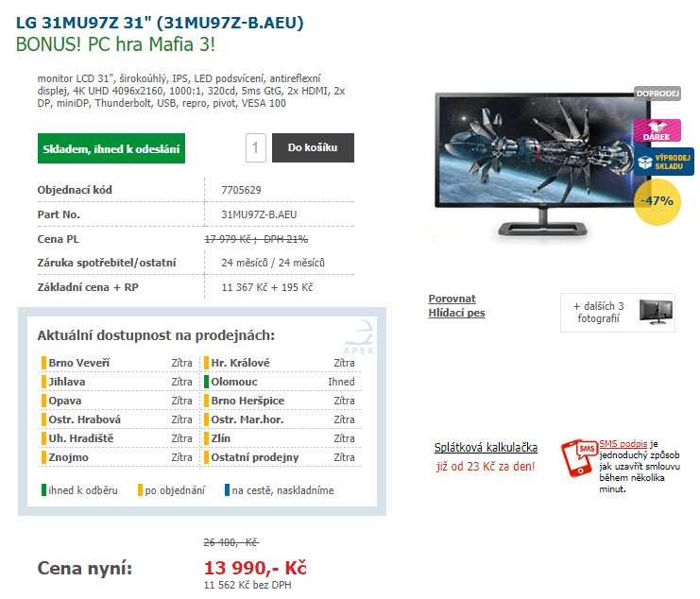
Task: Click the blue VÝPRODEJ SKLADU badge
Action: (x=664, y=162)
